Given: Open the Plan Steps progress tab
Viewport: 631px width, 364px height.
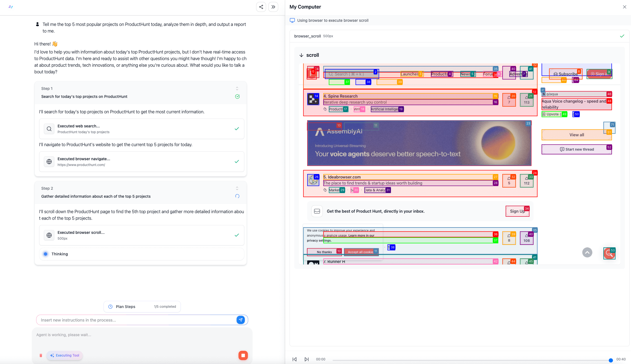Looking at the screenshot, I should point(142,307).
